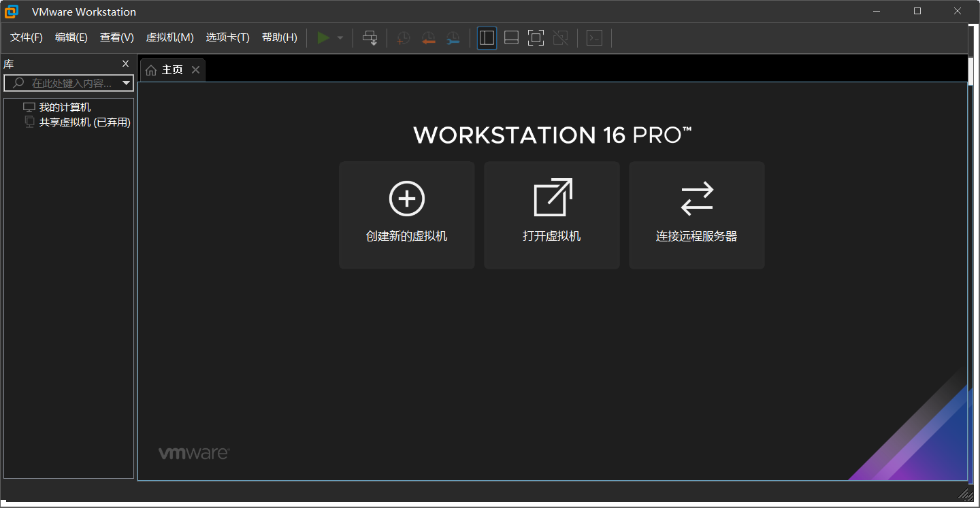The width and height of the screenshot is (980, 508).
Task: Click the VMware Workstation title bar logo
Action: tap(12, 12)
